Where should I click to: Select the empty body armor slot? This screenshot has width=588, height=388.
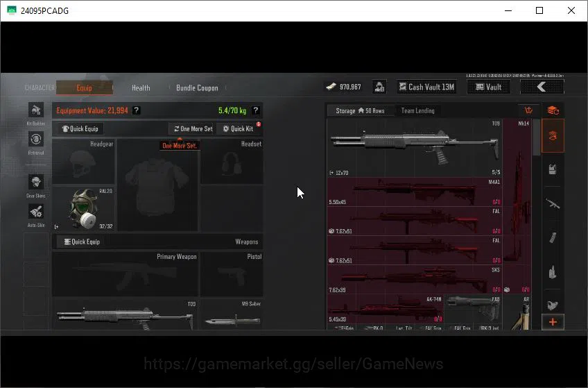[157, 185]
